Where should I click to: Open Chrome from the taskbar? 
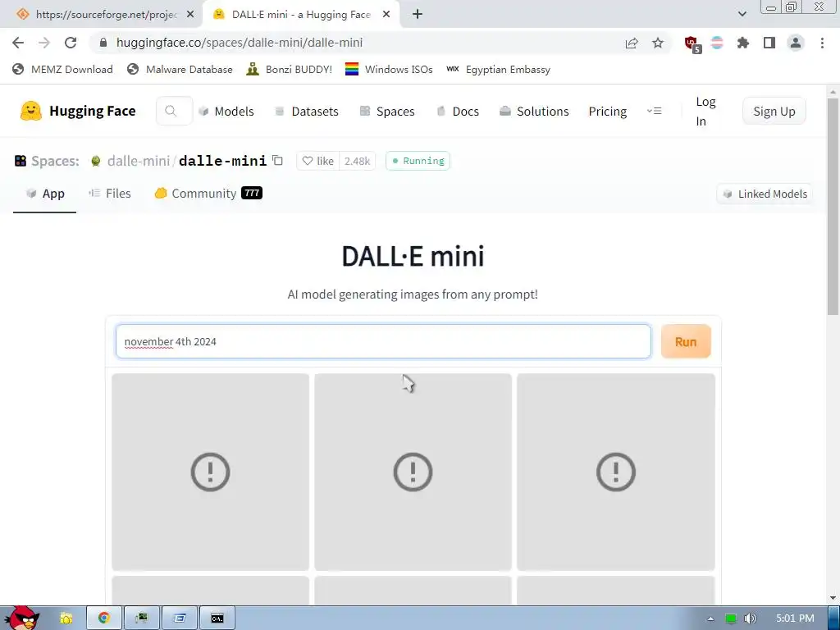[x=104, y=619]
